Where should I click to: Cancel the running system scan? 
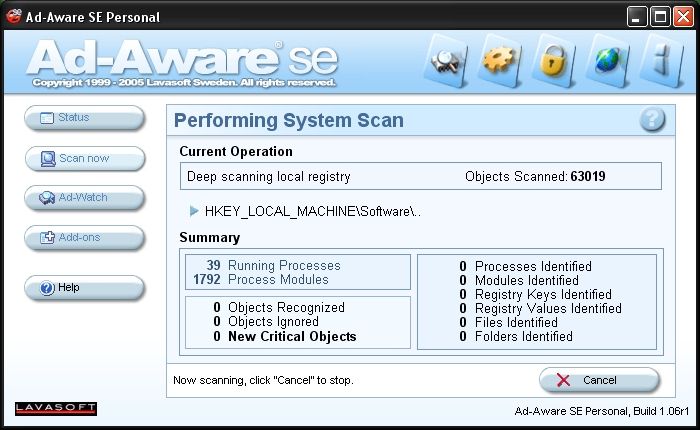[x=599, y=380]
